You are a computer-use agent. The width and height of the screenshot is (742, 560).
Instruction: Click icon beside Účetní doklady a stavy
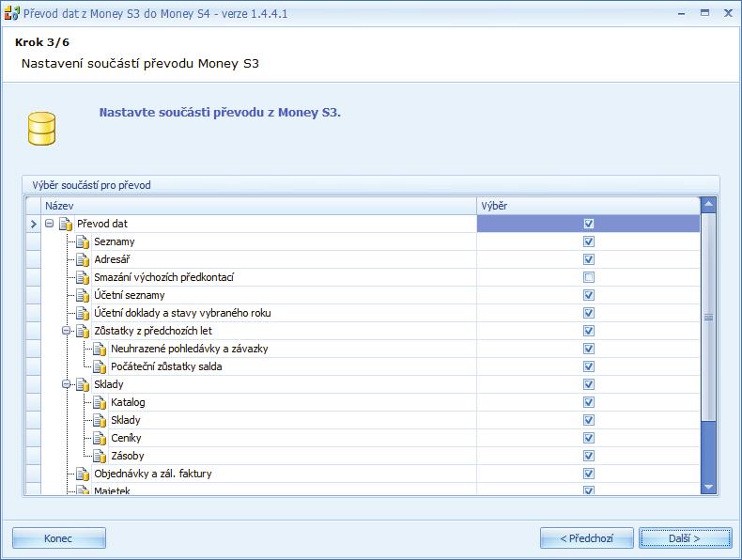(x=83, y=314)
